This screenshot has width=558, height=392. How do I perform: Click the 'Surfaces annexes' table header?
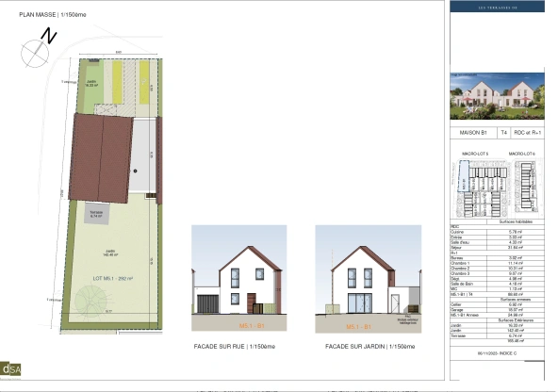[x=516, y=300]
